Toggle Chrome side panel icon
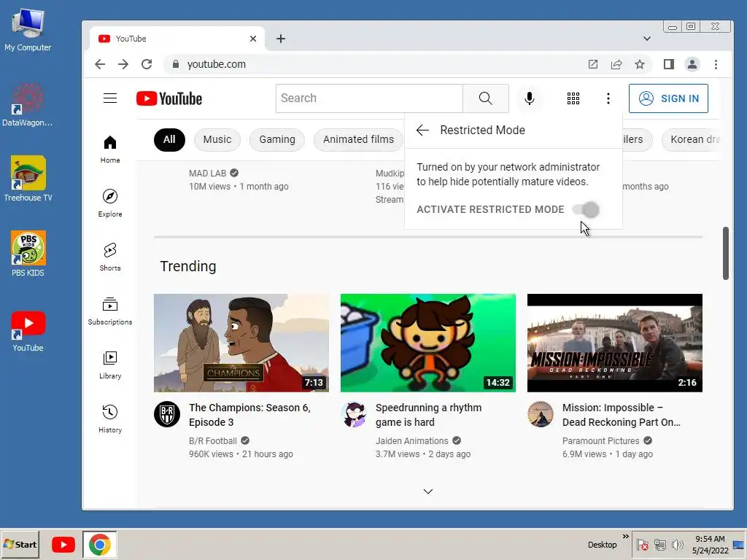Viewport: 747px width, 560px height. coord(668,64)
